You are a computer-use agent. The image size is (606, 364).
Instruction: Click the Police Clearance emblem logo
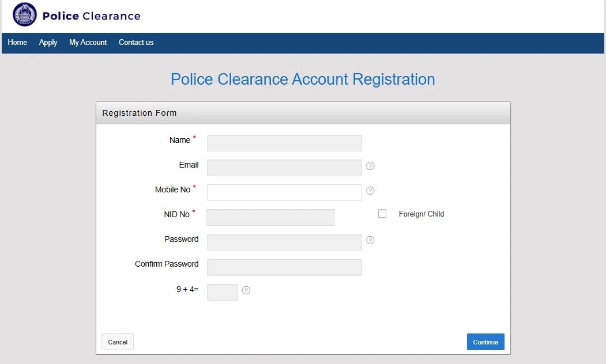[25, 14]
